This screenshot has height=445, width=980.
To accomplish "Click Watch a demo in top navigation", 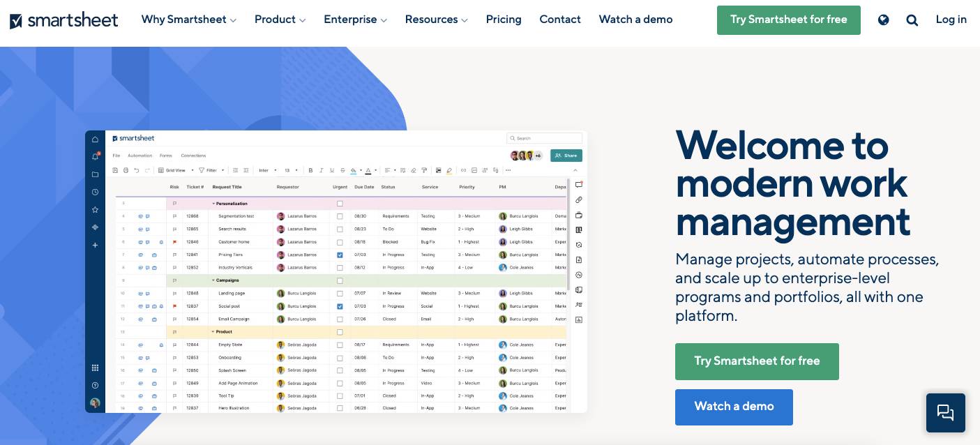I will pos(635,20).
